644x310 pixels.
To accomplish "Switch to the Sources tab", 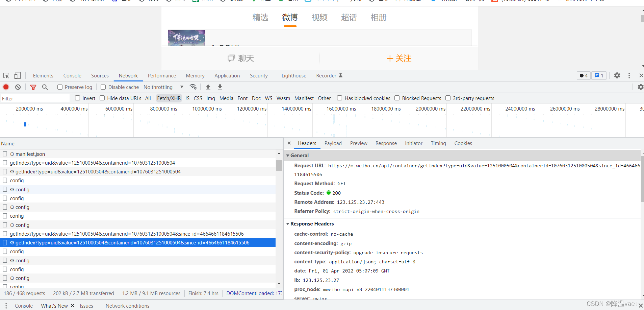I will 100,76.
